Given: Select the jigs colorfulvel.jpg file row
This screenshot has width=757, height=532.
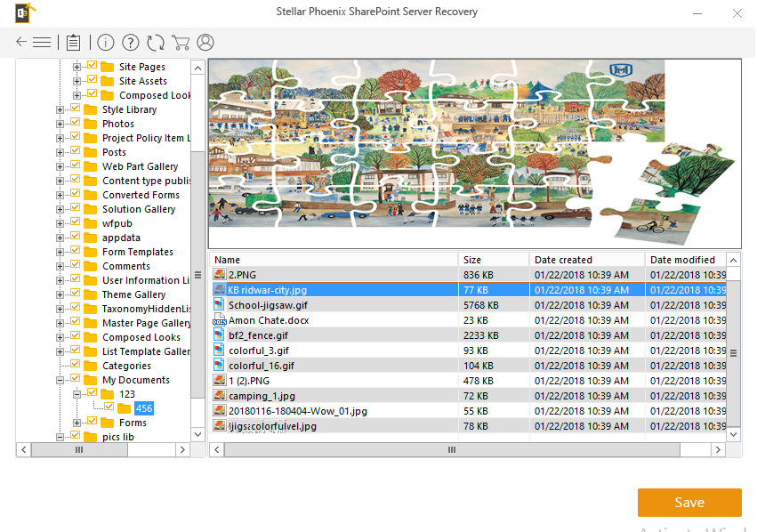Looking at the screenshot, I should (x=468, y=426).
